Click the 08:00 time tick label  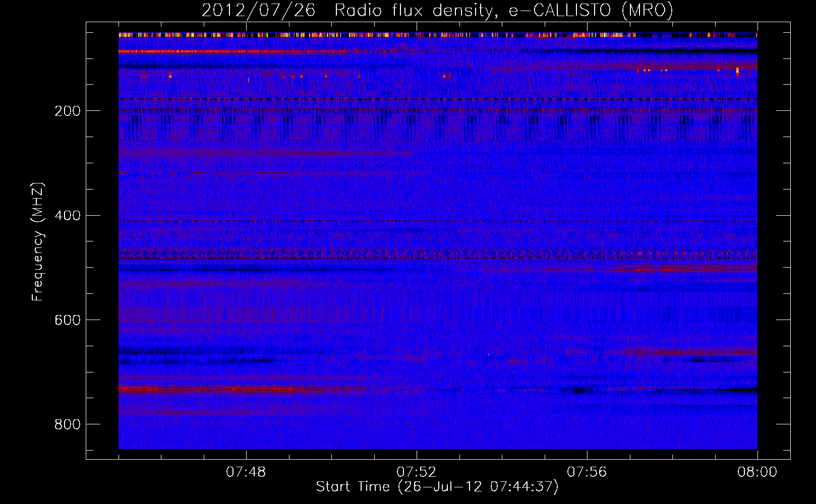point(757,472)
